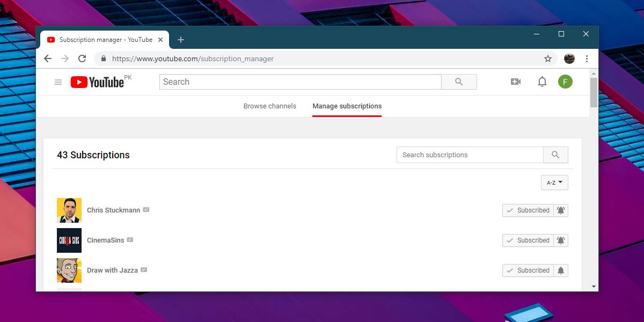The width and height of the screenshot is (644, 322).
Task: Toggle notification bell for CinemaSins
Action: click(x=561, y=240)
